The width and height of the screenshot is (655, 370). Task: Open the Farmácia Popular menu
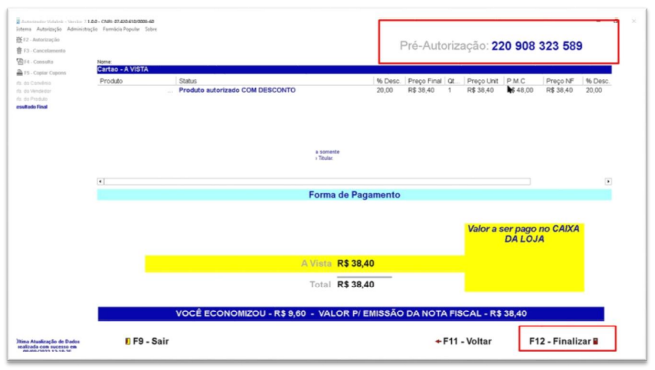(121, 29)
